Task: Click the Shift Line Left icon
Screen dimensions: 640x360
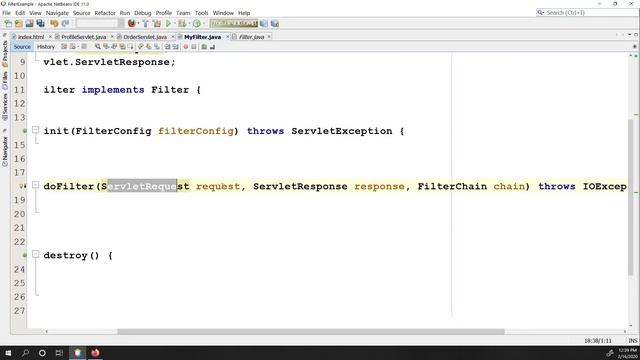Action: (x=167, y=47)
